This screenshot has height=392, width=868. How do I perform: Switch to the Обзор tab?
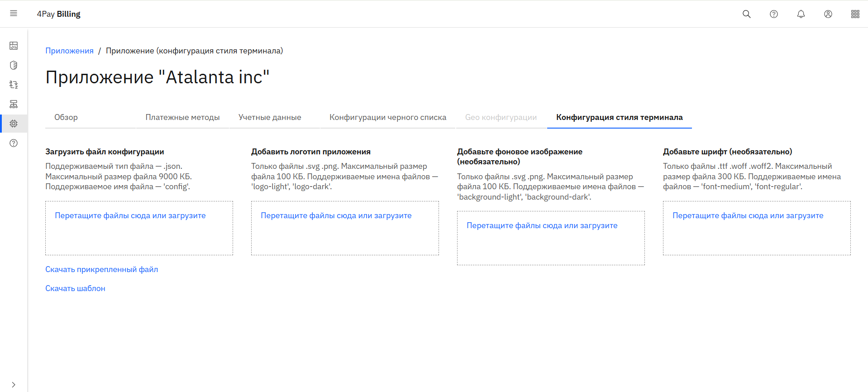[66, 117]
